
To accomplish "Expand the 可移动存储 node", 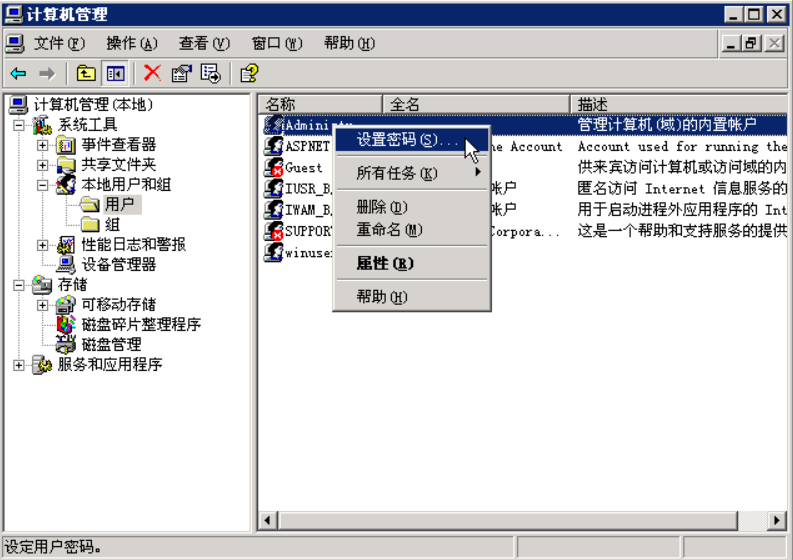I will pyautogui.click(x=42, y=305).
